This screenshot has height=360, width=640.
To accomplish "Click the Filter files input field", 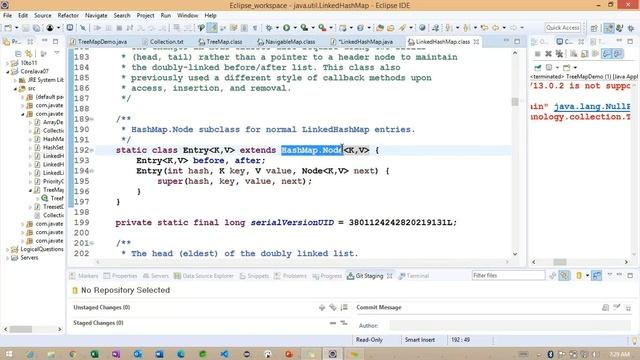I will (x=508, y=276).
